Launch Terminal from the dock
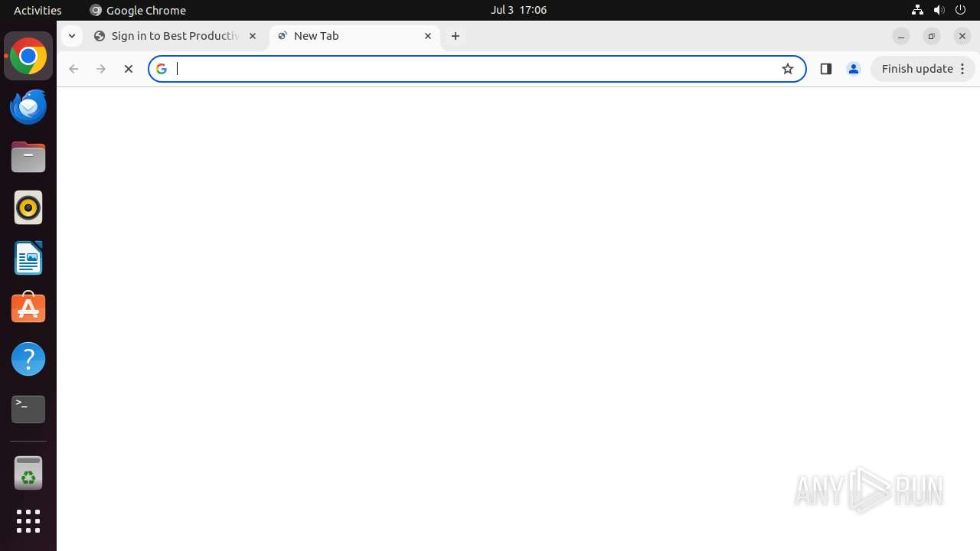The width and height of the screenshot is (980, 551). click(28, 409)
